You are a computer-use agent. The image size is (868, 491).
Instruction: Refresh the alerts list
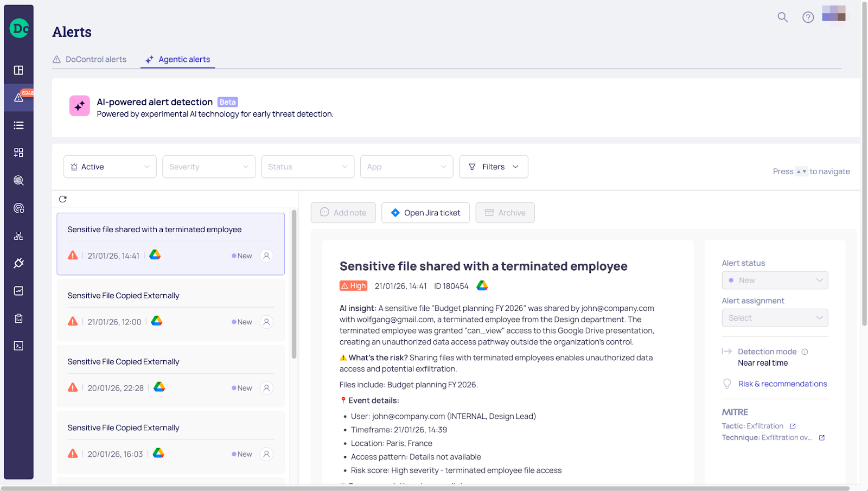(x=63, y=199)
